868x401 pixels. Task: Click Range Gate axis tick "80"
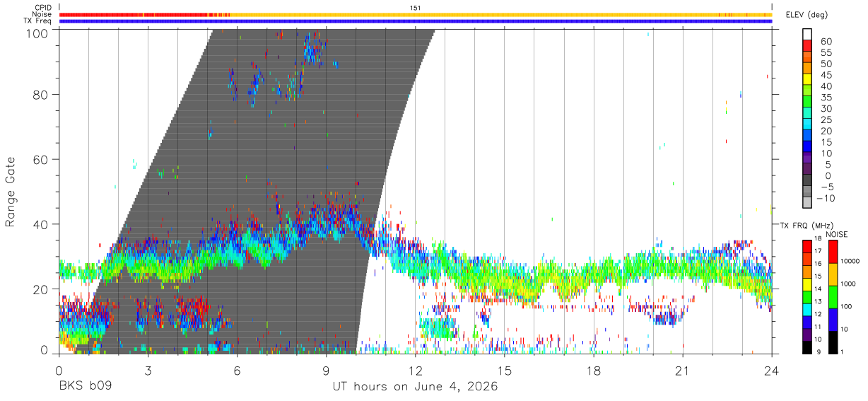[x=42, y=95]
